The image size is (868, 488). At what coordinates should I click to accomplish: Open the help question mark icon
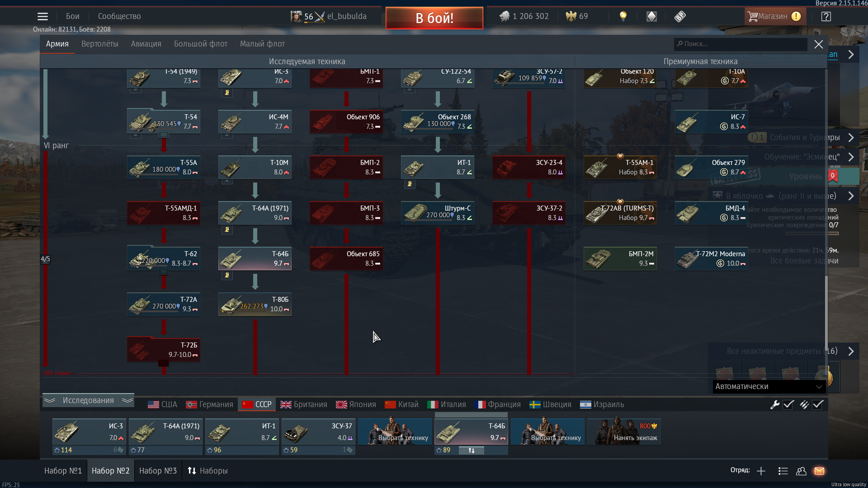(826, 17)
